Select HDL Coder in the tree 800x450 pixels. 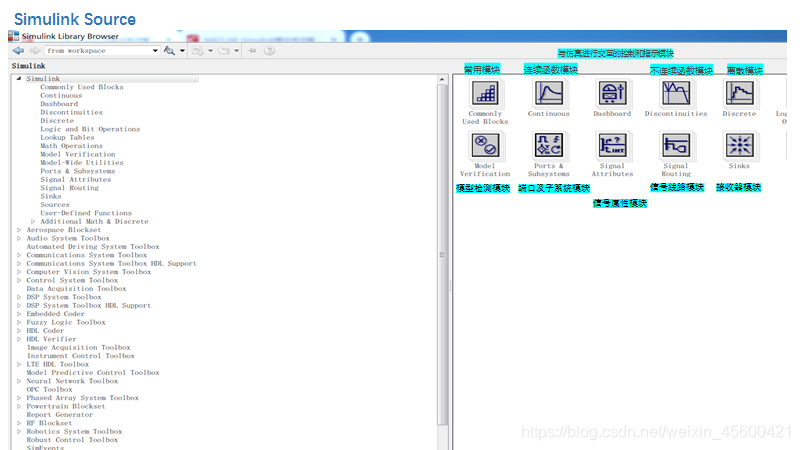[45, 331]
